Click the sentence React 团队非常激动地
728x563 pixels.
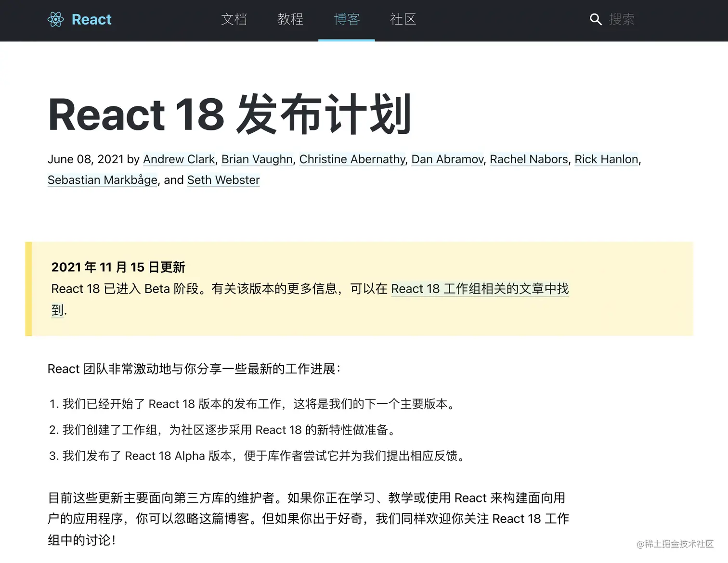[195, 369]
